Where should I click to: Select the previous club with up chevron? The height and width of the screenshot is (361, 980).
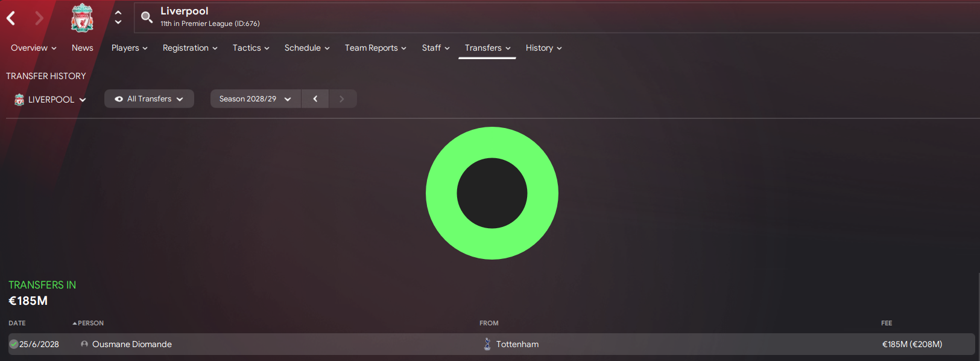(118, 13)
